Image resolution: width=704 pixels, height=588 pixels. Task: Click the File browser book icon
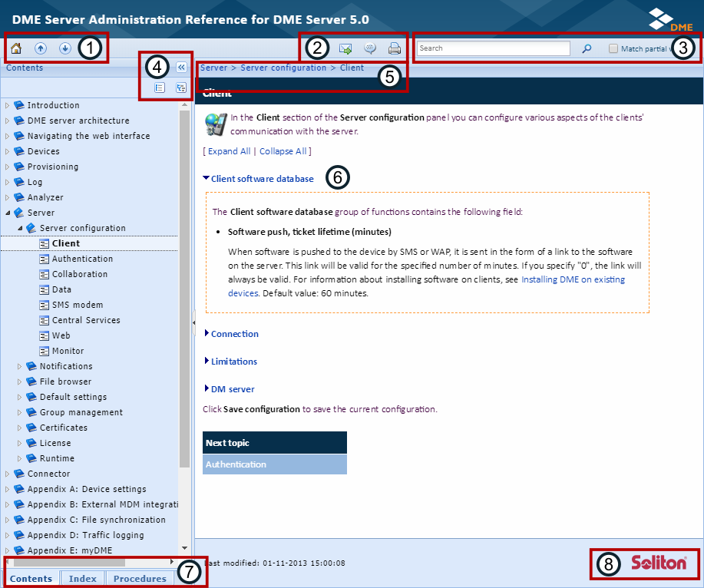tap(31, 382)
